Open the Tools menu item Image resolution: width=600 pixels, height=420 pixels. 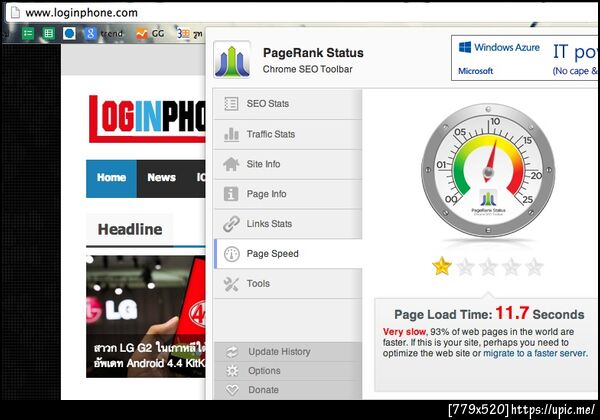click(287, 283)
